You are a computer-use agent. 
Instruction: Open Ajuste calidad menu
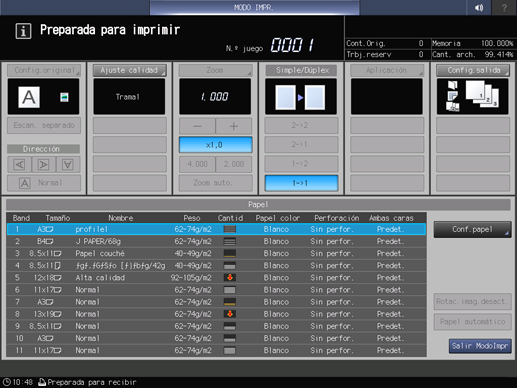click(129, 70)
